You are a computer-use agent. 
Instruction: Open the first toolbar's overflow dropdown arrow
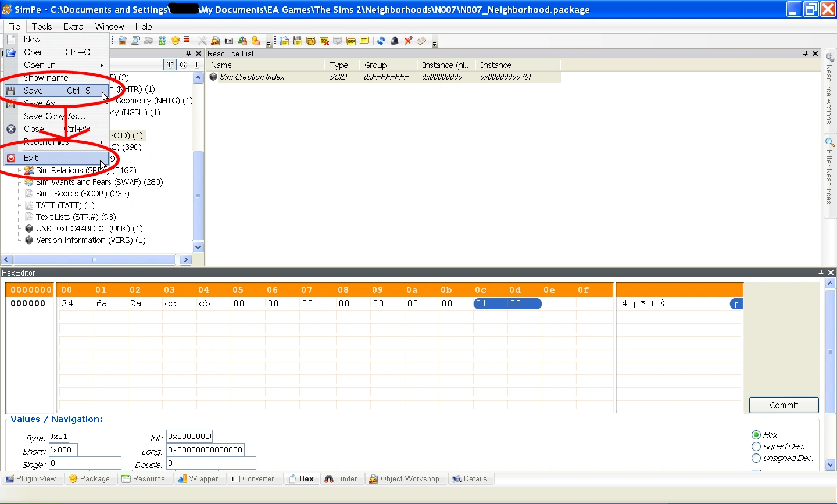point(269,44)
